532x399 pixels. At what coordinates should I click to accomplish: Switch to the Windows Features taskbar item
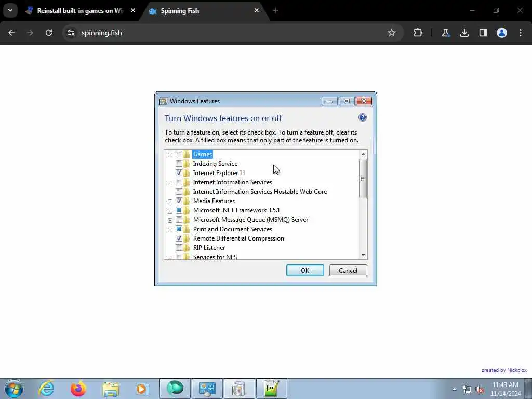click(x=239, y=389)
